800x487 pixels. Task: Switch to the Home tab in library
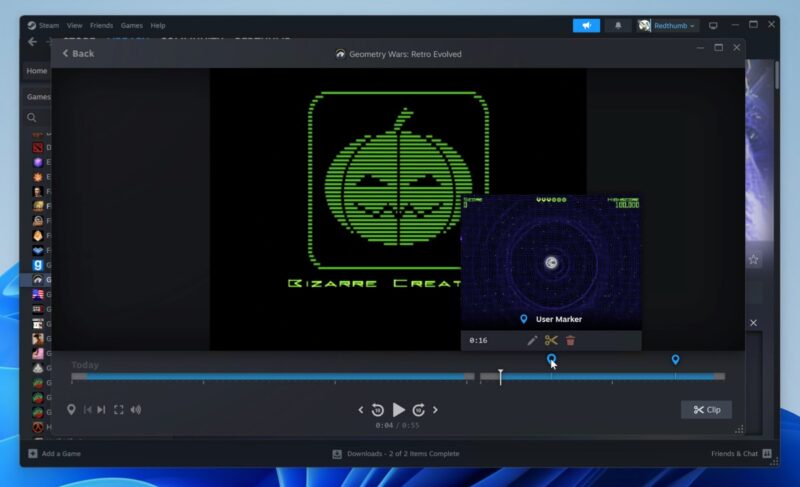pos(37,71)
